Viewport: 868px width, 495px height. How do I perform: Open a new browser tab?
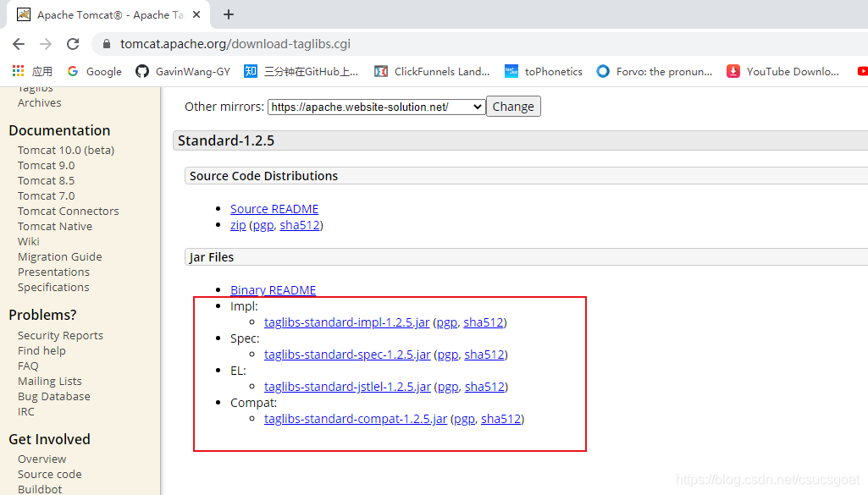(x=229, y=15)
